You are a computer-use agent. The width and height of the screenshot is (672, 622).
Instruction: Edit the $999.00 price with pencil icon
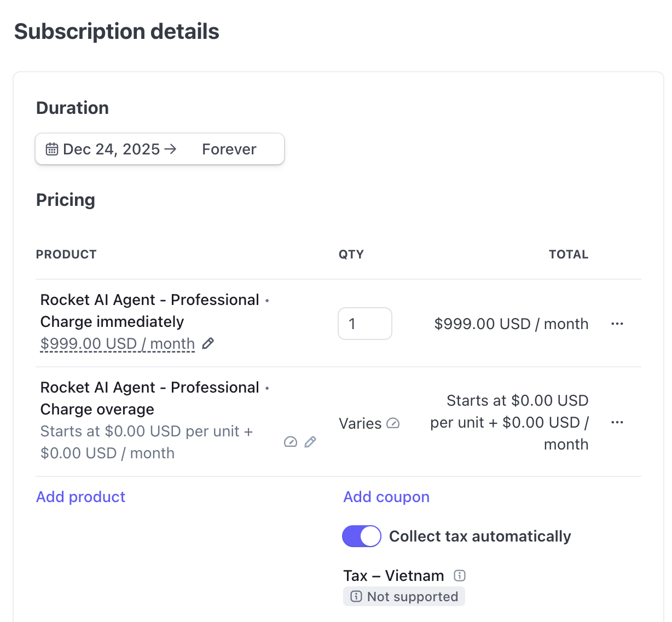[x=208, y=343]
